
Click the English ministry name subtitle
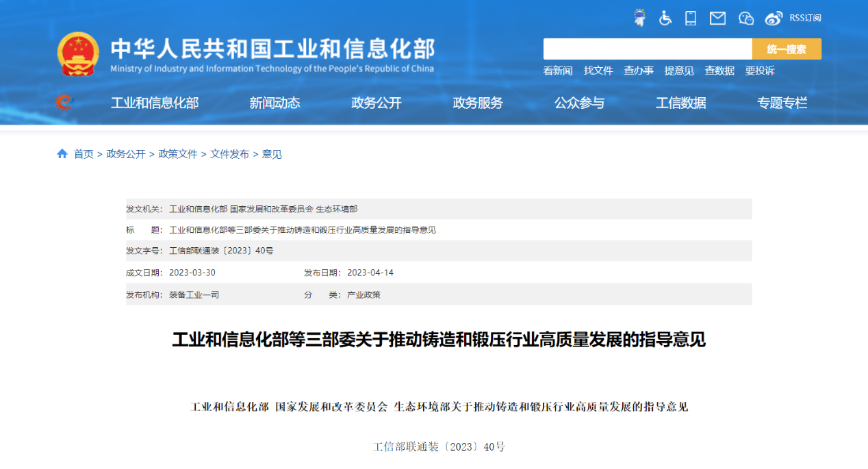[272, 68]
